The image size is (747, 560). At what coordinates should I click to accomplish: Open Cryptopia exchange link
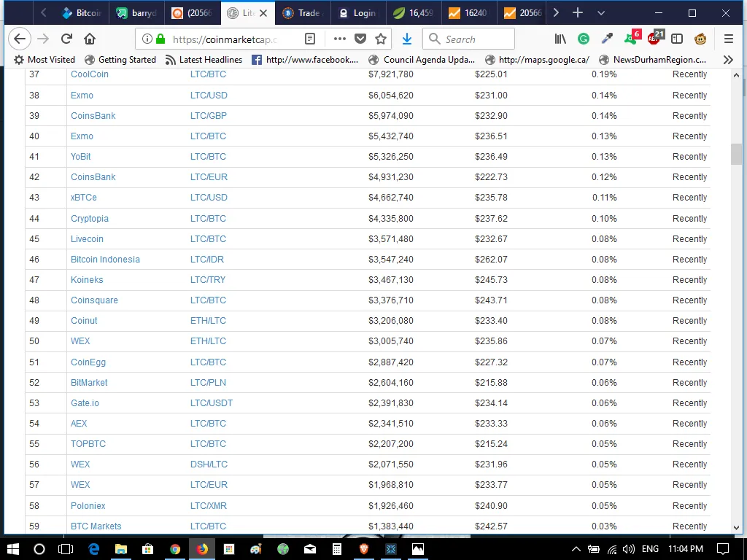(90, 219)
